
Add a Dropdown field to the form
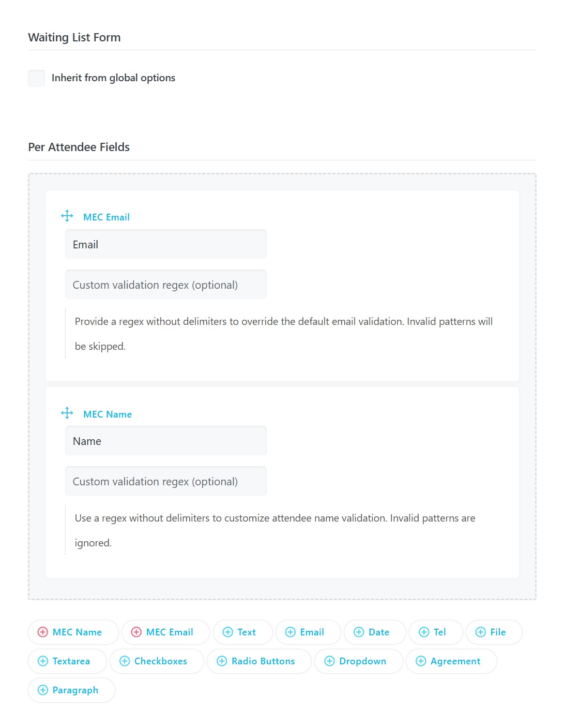[358, 661]
